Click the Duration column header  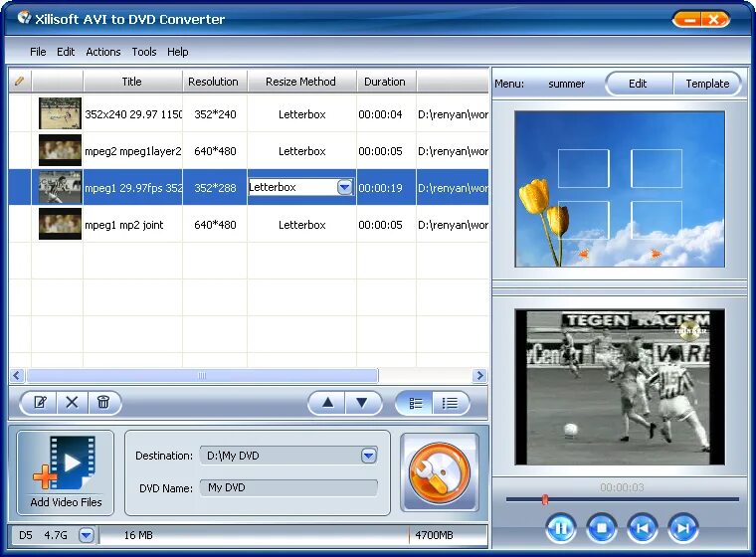(x=385, y=82)
